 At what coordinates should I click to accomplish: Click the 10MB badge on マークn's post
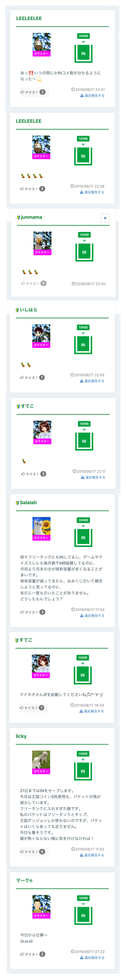pyautogui.click(x=83, y=898)
